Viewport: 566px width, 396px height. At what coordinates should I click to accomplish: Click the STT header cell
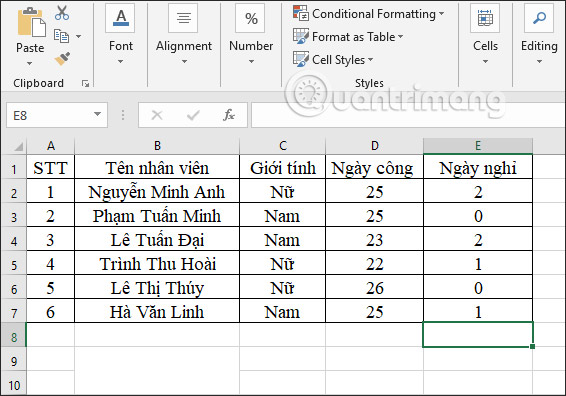[51, 167]
